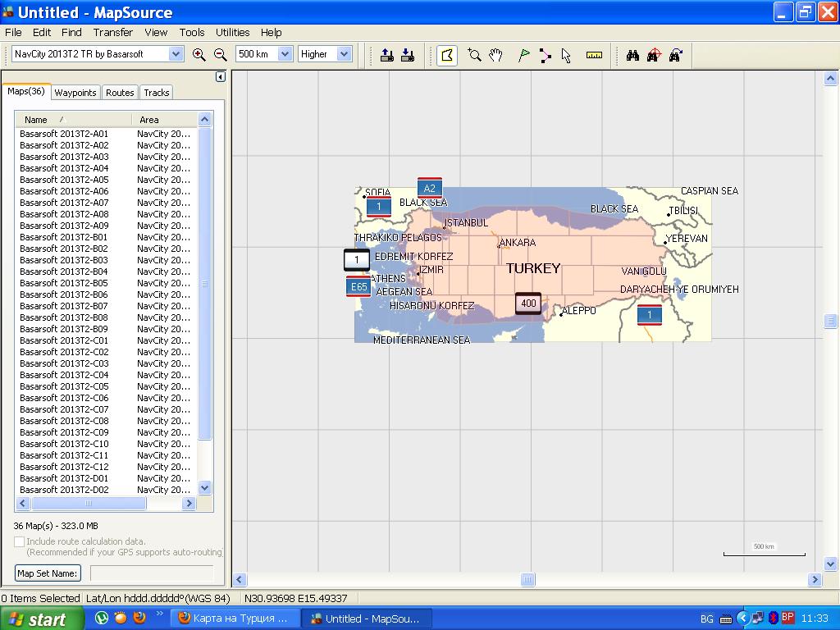Viewport: 840px width, 630px height.
Task: Select the Waypoint flag tool
Action: [523, 55]
